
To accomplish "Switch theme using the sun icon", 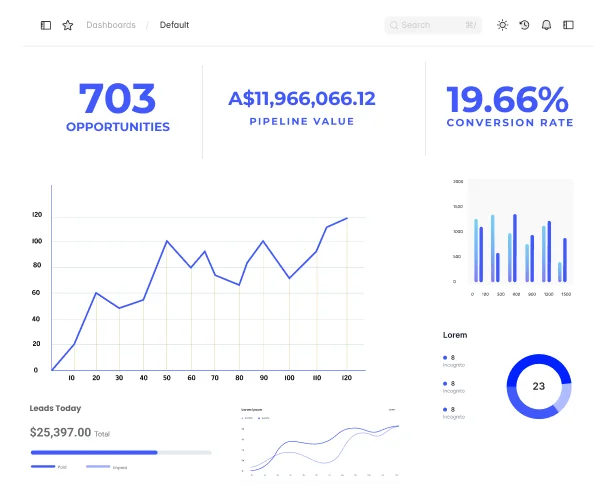I will click(x=502, y=25).
